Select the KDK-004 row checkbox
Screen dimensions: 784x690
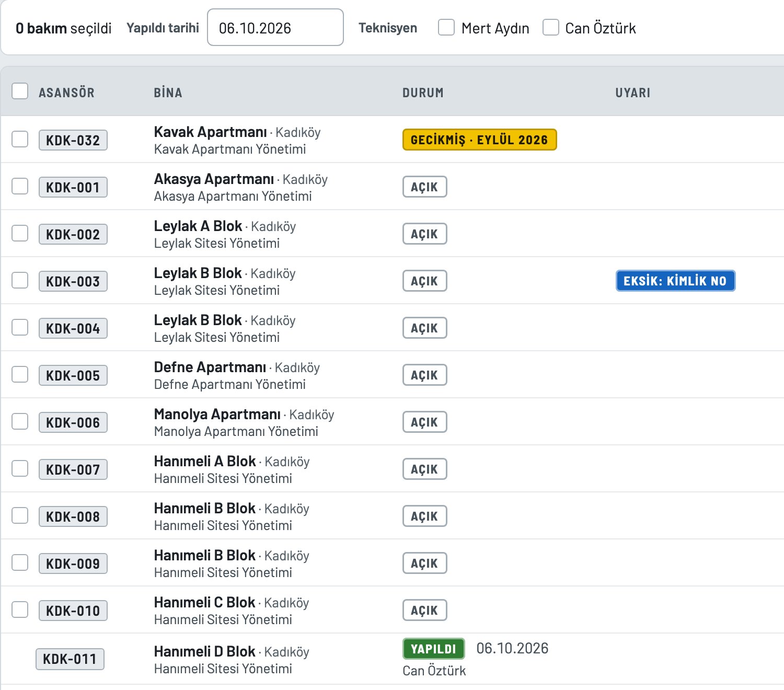pos(20,327)
